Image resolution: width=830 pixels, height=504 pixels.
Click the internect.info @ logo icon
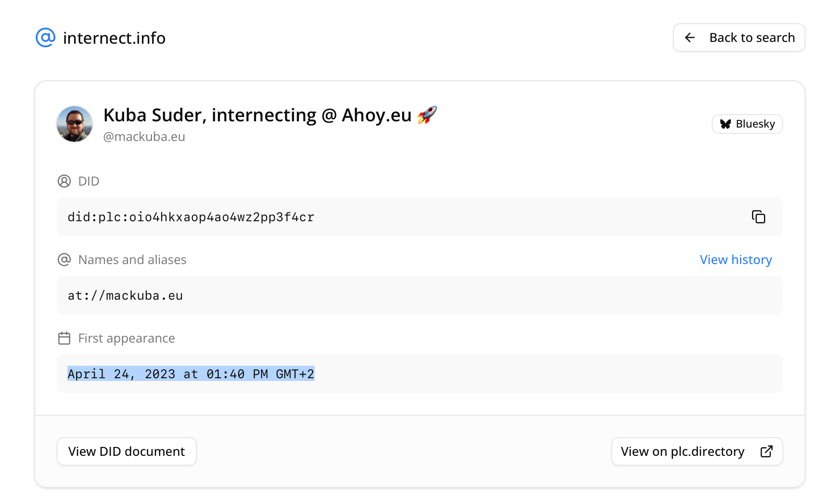coord(46,37)
